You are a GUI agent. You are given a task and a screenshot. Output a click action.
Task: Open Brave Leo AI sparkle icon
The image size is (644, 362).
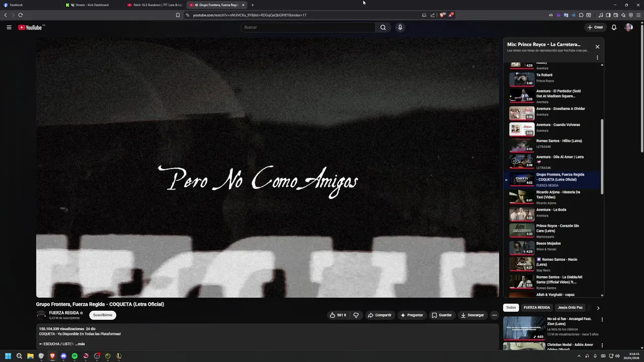coord(623,15)
